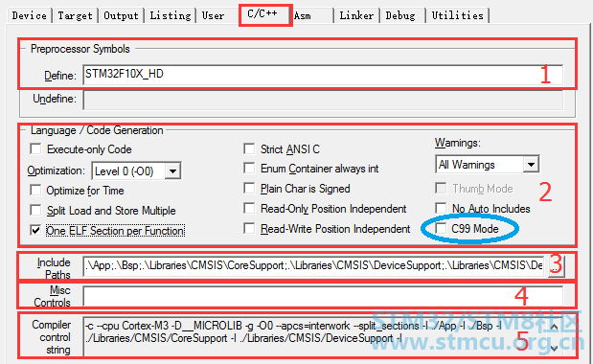This screenshot has width=593, height=364.
Task: Enable Read-Write Position Independent
Action: pos(249,228)
